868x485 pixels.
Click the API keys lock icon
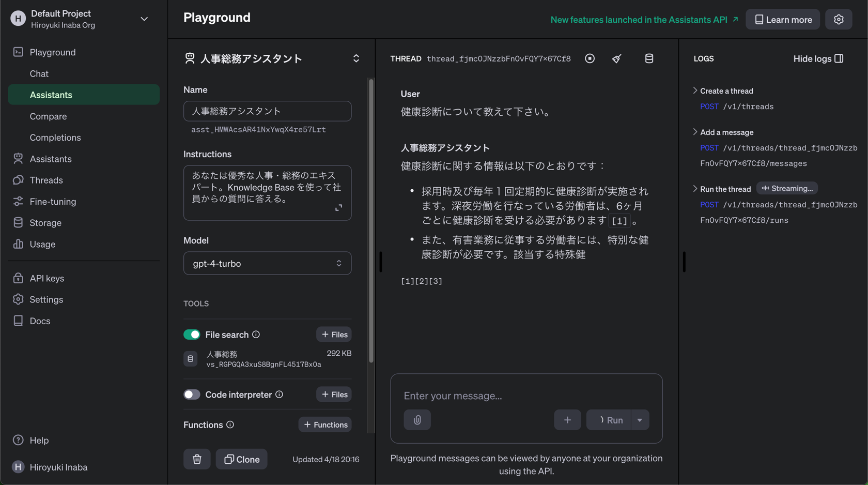click(x=18, y=278)
